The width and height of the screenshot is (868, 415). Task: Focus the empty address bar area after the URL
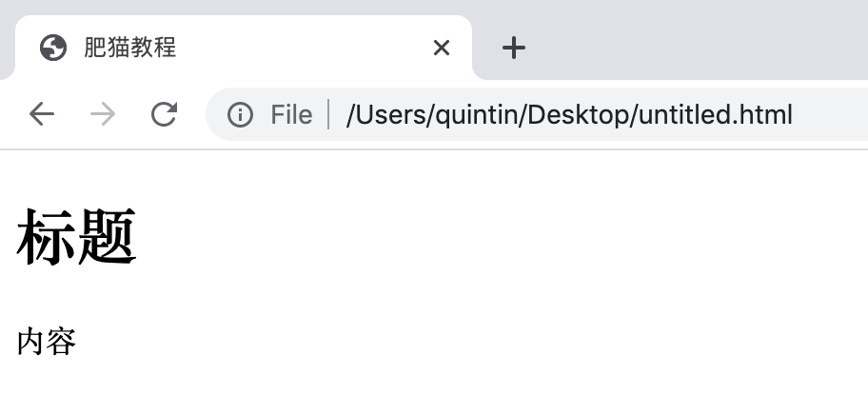click(x=830, y=114)
